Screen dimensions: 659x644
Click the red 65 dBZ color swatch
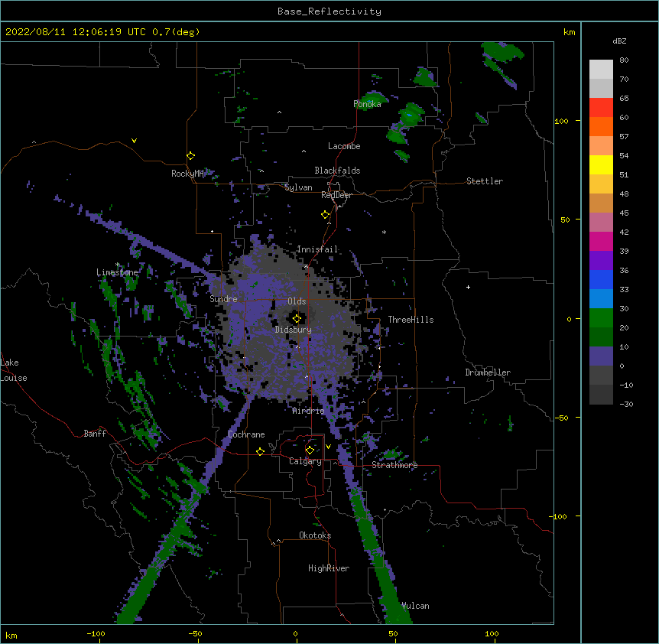601,108
